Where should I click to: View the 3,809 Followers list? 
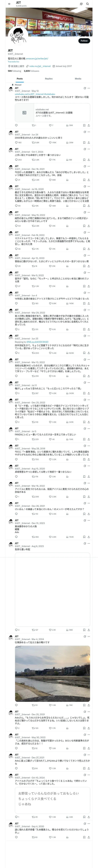31,71
